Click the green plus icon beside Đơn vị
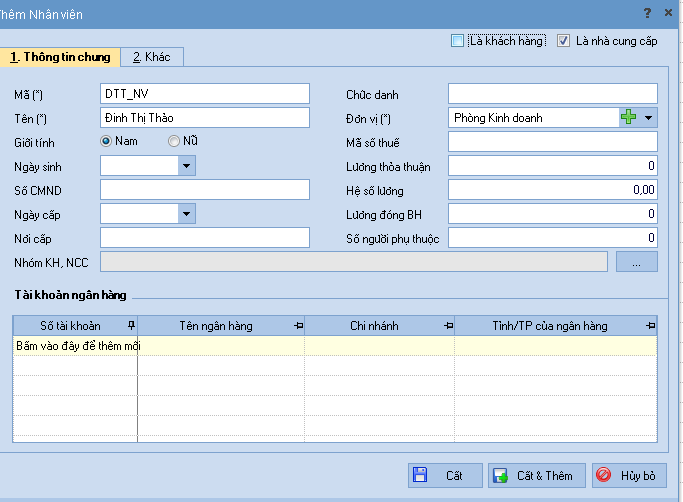683x502 pixels. tap(628, 117)
